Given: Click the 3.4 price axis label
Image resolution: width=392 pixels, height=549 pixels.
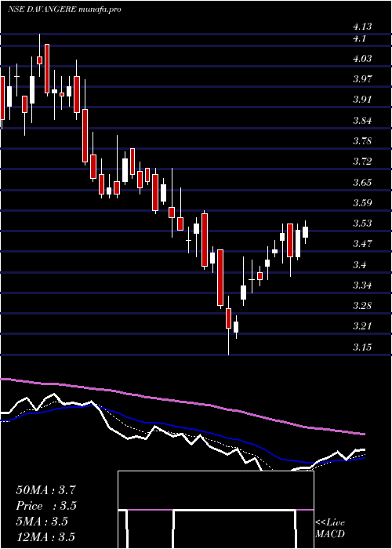Looking at the screenshot, I should (359, 265).
